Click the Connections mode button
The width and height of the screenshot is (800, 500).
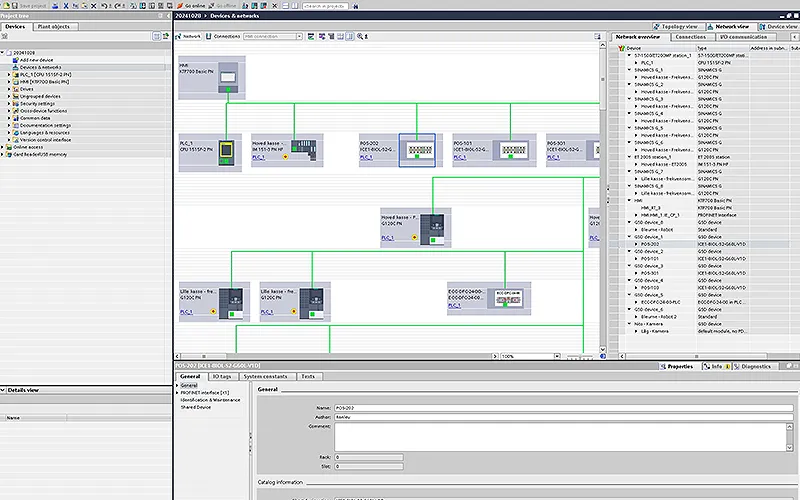(223, 36)
